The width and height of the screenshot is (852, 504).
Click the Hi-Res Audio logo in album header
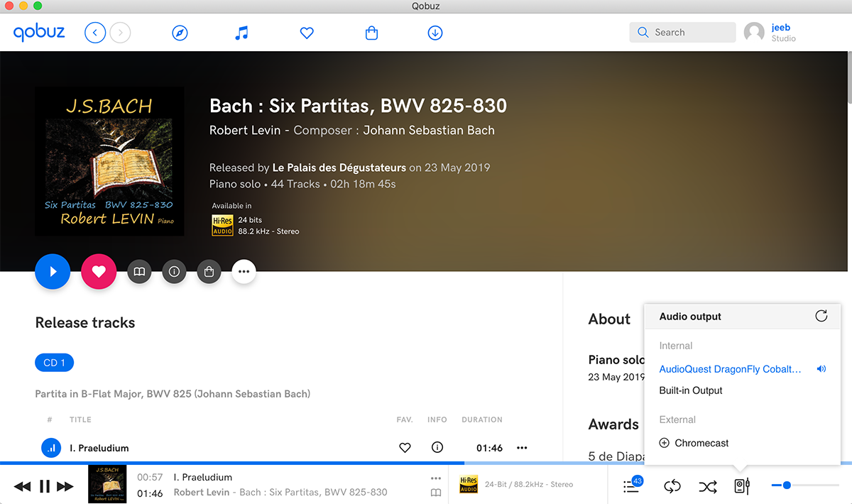pos(222,226)
